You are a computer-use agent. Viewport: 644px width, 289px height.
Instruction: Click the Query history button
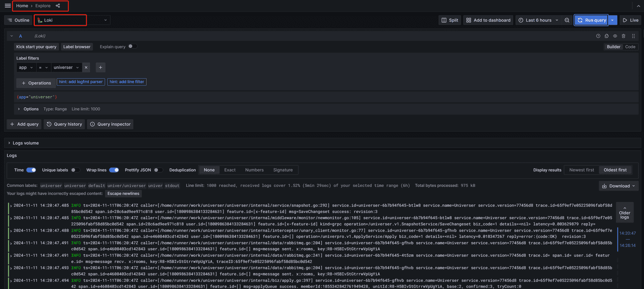[64, 124]
